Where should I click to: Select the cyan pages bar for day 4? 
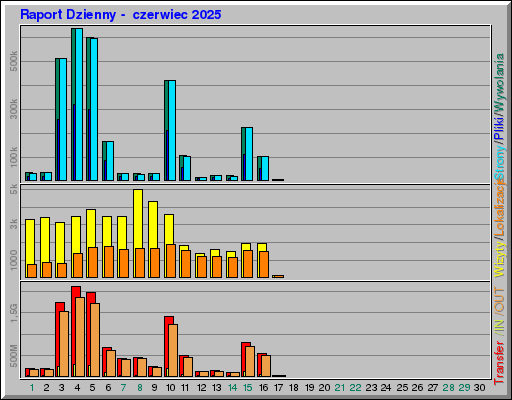coord(79,104)
